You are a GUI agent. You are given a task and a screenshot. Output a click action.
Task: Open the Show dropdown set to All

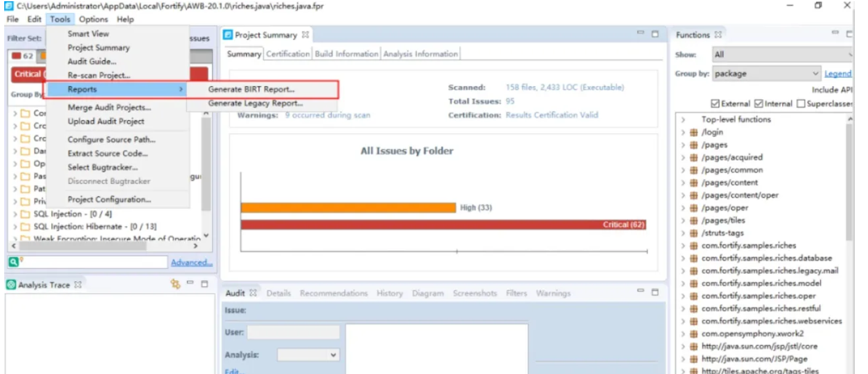point(783,54)
